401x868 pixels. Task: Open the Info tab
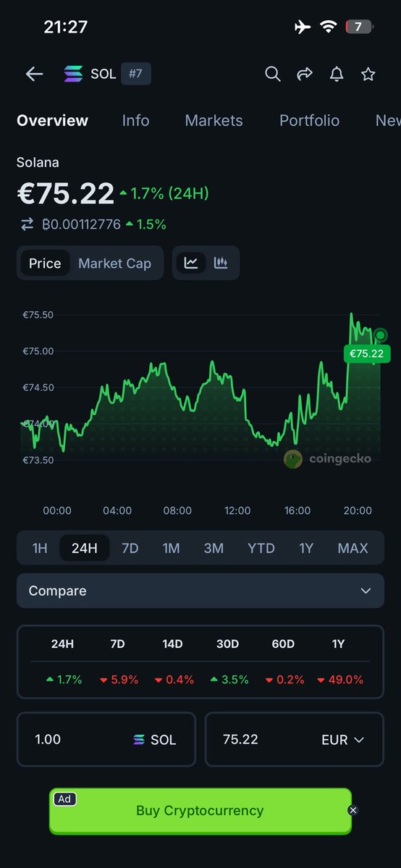pyautogui.click(x=135, y=121)
